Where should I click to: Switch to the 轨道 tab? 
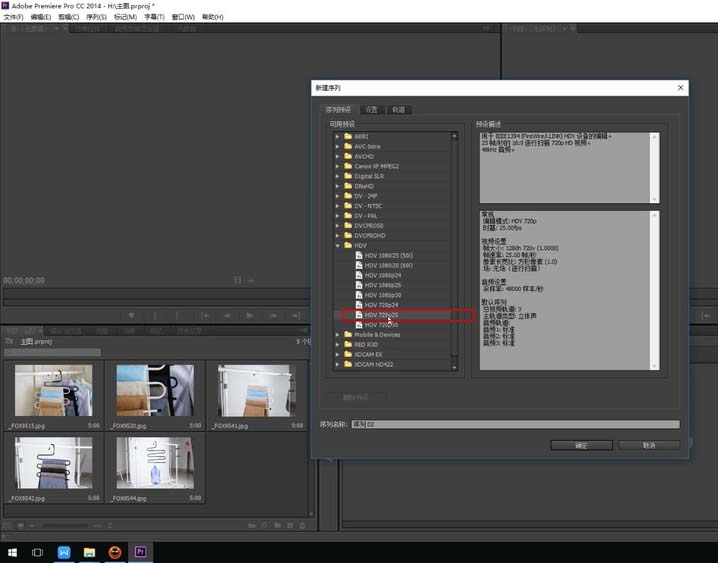pos(397,109)
